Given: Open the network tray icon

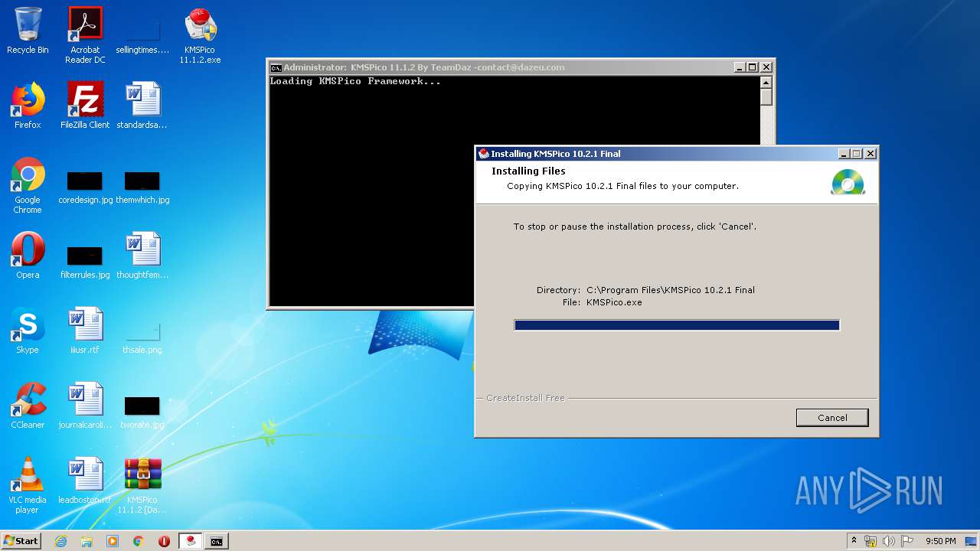Looking at the screenshot, I should click(871, 541).
